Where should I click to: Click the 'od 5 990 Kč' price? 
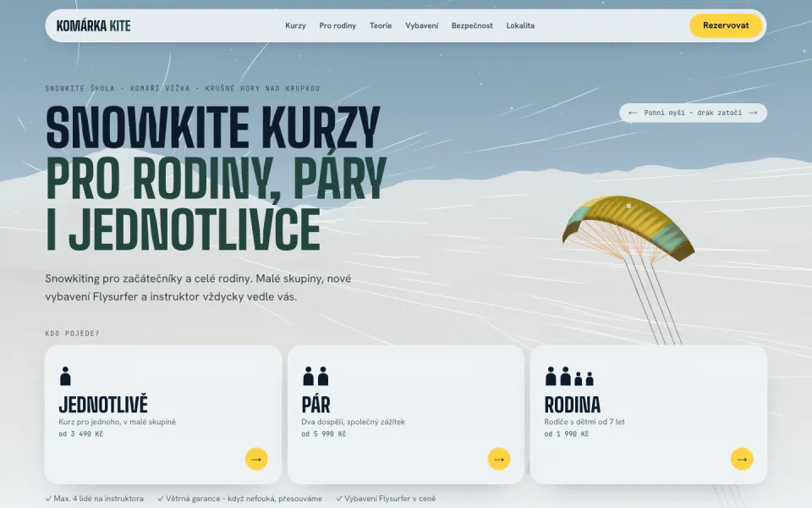coord(324,433)
